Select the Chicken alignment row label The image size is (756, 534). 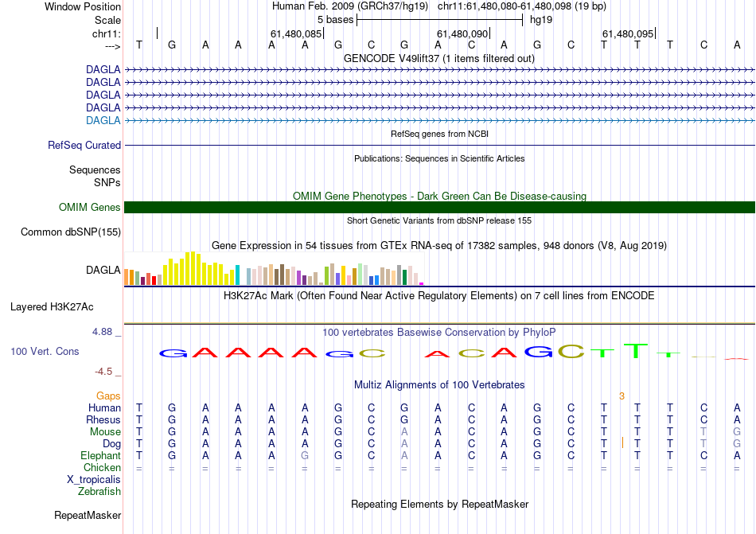102,467
